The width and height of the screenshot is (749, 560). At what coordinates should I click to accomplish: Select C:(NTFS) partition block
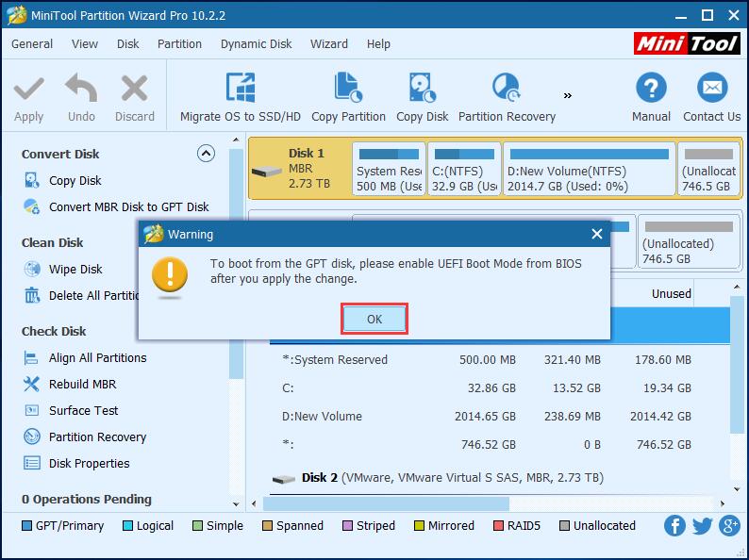(x=464, y=169)
